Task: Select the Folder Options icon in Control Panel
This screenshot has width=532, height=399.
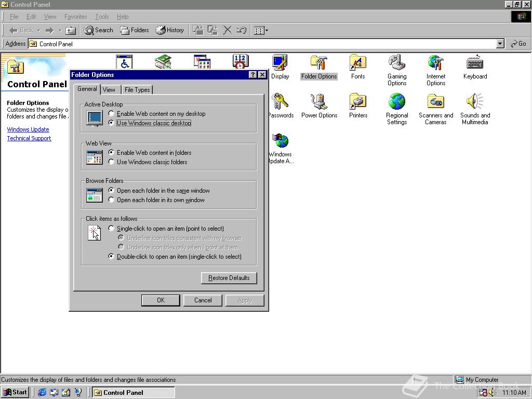Action: click(319, 67)
